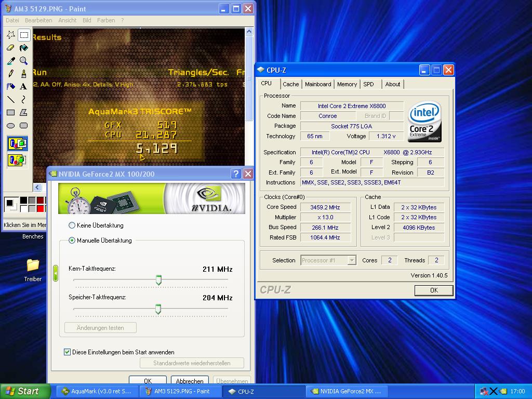The image size is (532, 399).
Task: Select the transparent selection option in Paint
Action: tap(17, 159)
